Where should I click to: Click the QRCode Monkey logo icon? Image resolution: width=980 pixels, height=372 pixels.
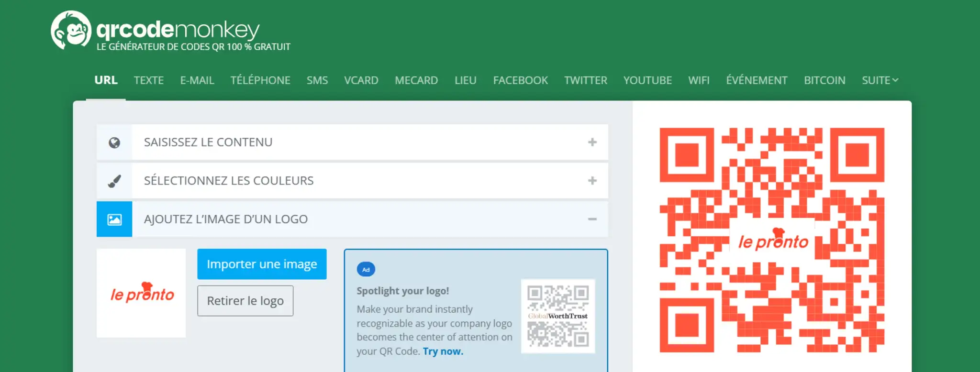tap(71, 30)
